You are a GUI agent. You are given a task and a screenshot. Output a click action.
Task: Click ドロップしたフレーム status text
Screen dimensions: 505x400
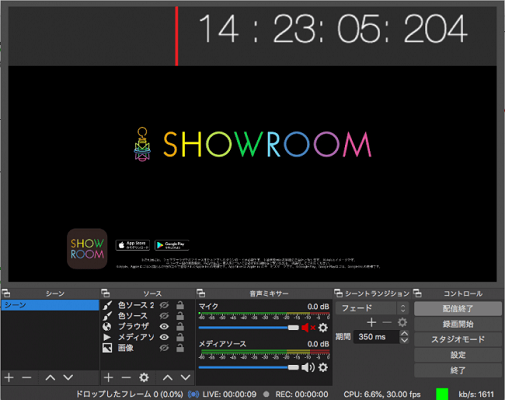pos(130,394)
